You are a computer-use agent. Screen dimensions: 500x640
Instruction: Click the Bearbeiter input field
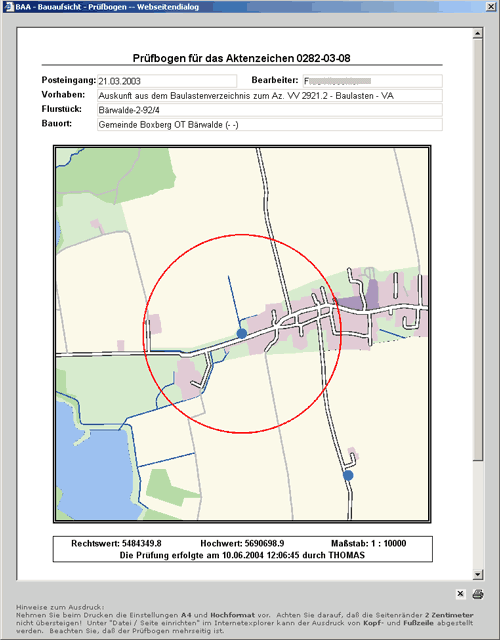[x=373, y=81]
